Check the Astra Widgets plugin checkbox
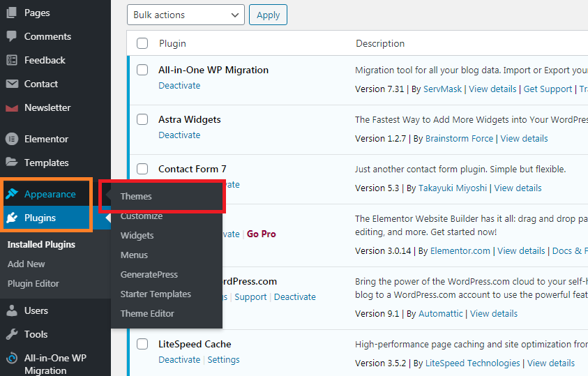 click(x=142, y=119)
